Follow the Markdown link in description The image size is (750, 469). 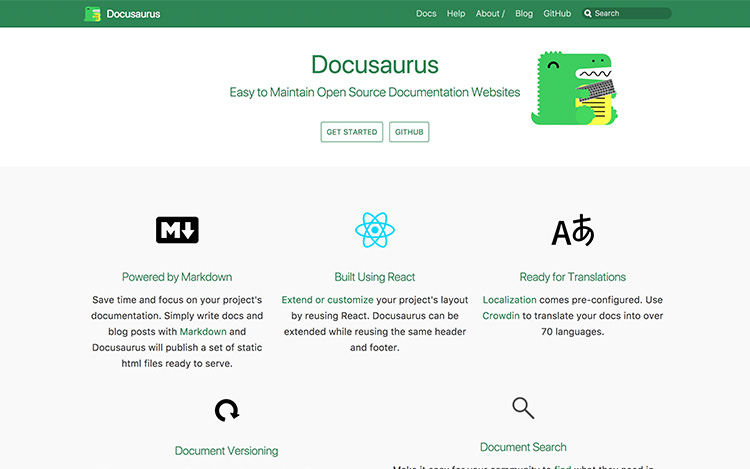[203, 331]
